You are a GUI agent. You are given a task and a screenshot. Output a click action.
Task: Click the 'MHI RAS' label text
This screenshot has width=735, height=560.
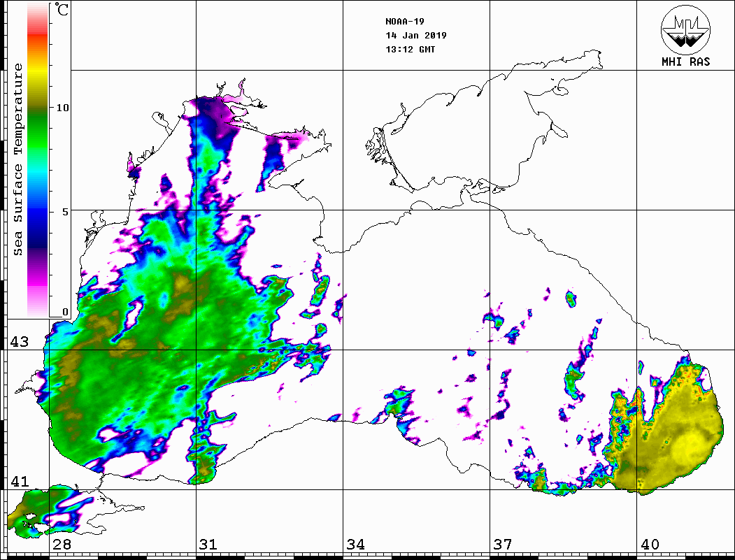[685, 62]
